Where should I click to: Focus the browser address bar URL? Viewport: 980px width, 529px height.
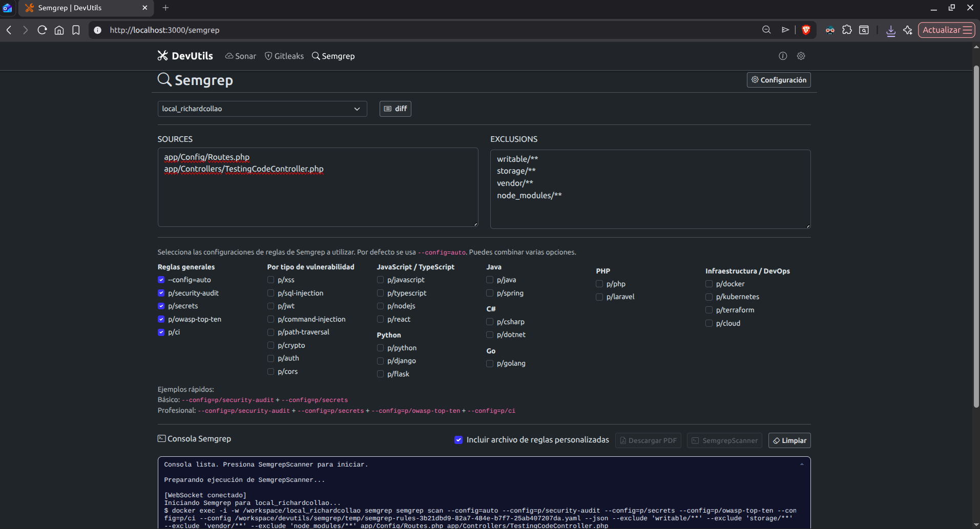164,30
